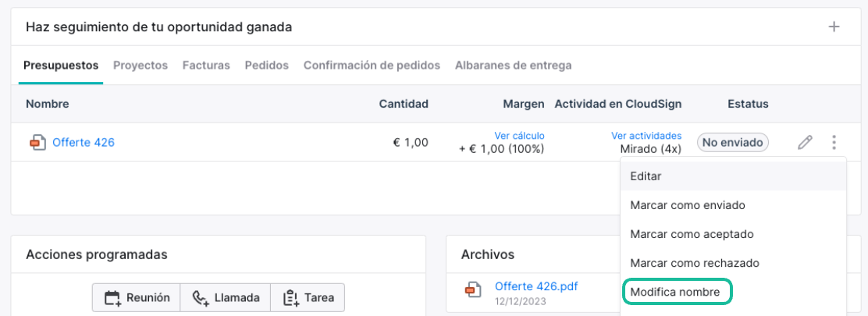The width and height of the screenshot is (868, 316).
Task: Open the Facturas tab
Action: [207, 66]
